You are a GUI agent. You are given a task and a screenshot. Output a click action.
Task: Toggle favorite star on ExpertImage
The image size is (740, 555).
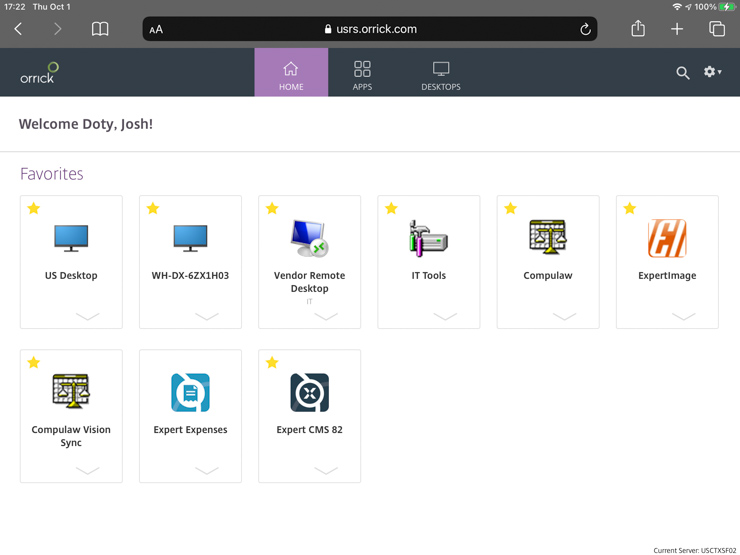[630, 209]
